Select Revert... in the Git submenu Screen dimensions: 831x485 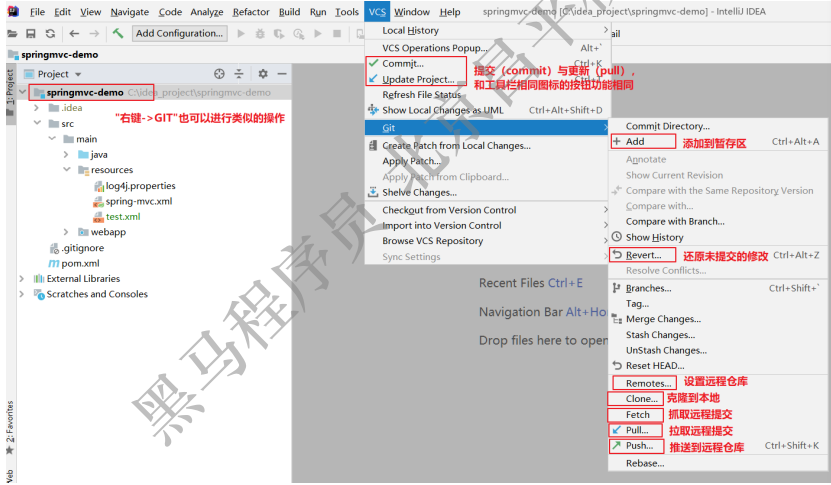[x=643, y=255]
